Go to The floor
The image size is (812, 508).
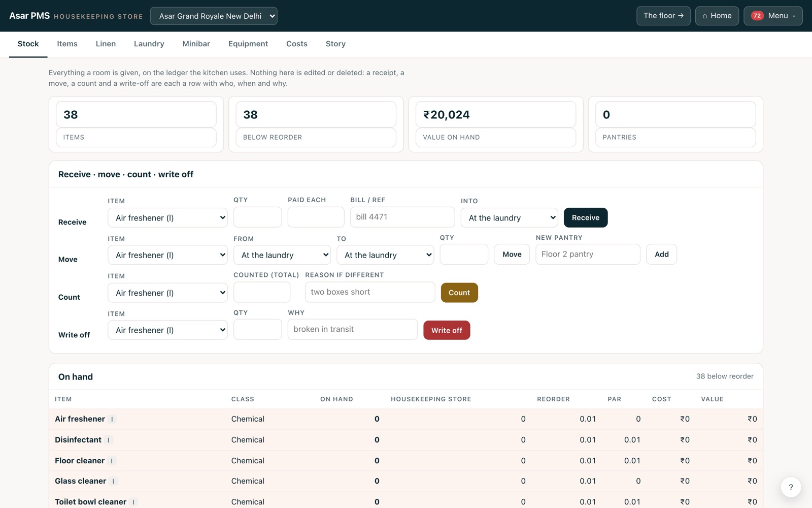coord(663,16)
